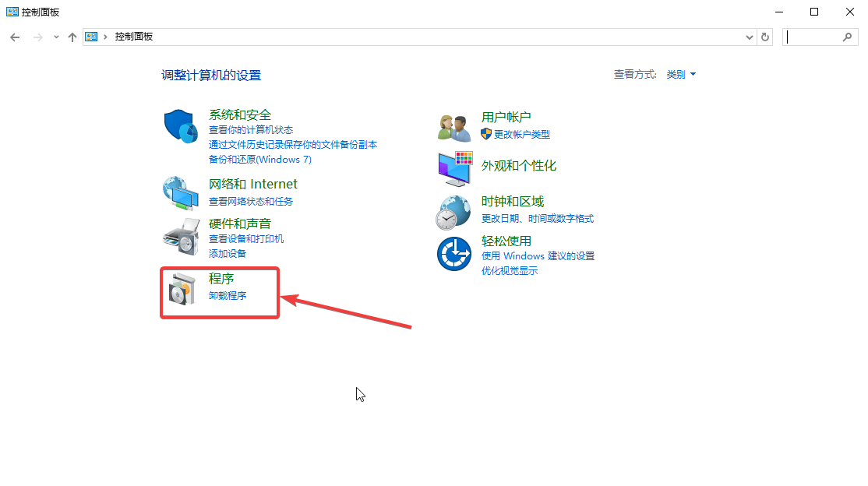This screenshot has width=868, height=486.
Task: Click the control panel icon in title bar
Action: (x=12, y=12)
